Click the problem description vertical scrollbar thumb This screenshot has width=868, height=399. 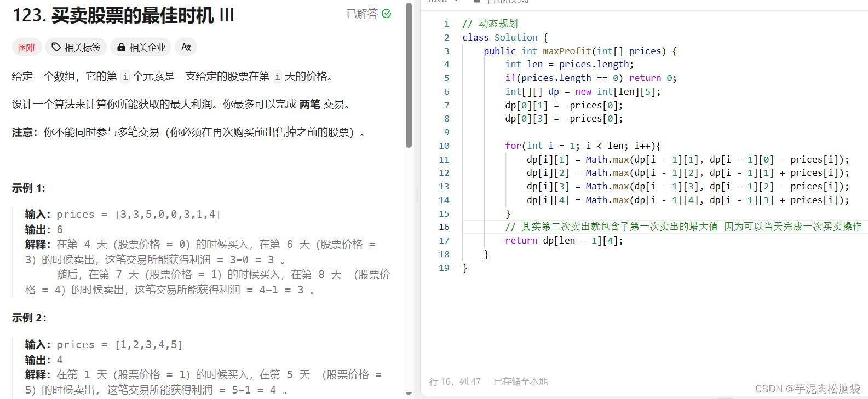tap(409, 75)
